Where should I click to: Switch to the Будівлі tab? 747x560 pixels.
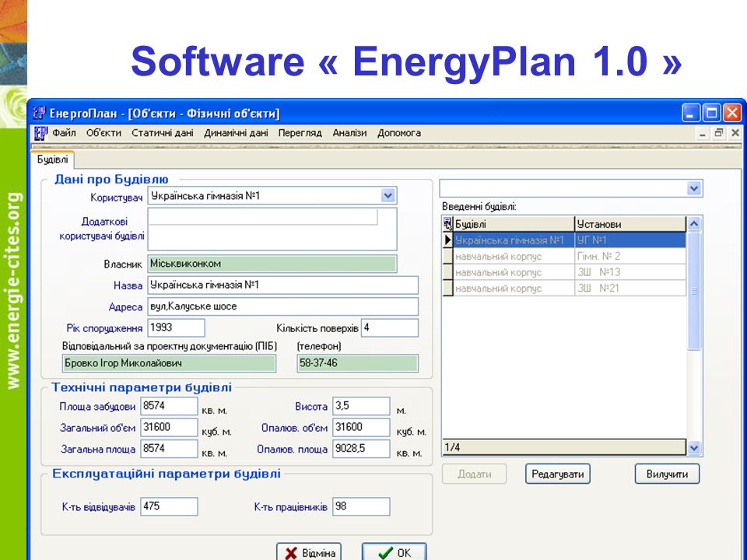[x=52, y=159]
